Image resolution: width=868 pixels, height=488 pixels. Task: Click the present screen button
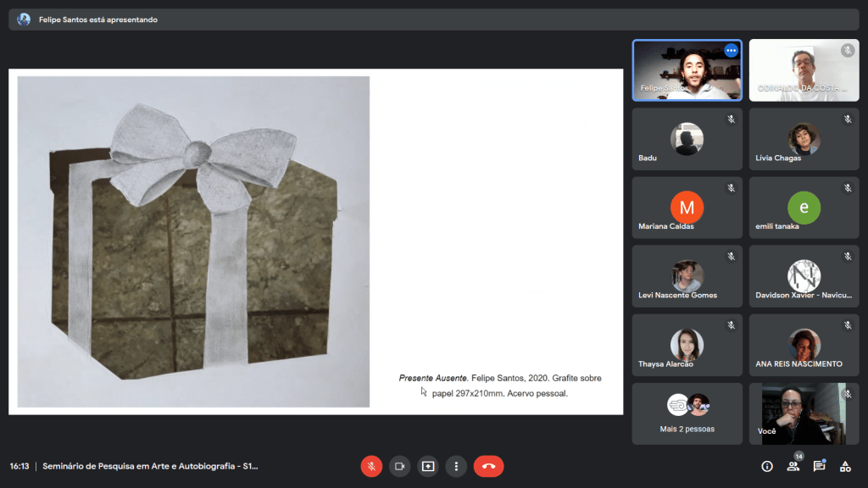click(x=428, y=466)
